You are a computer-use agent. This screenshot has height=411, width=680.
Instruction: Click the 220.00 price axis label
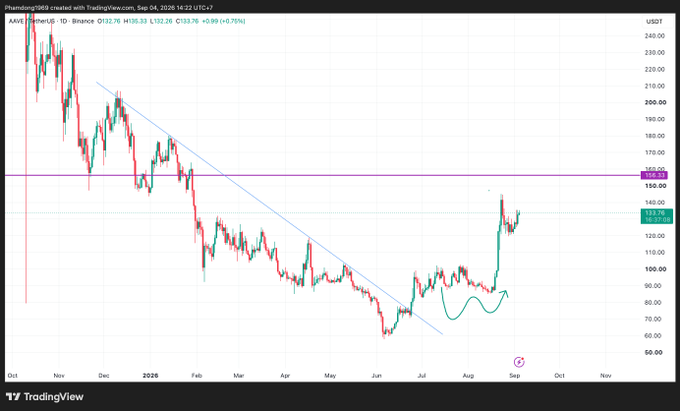[x=655, y=69]
